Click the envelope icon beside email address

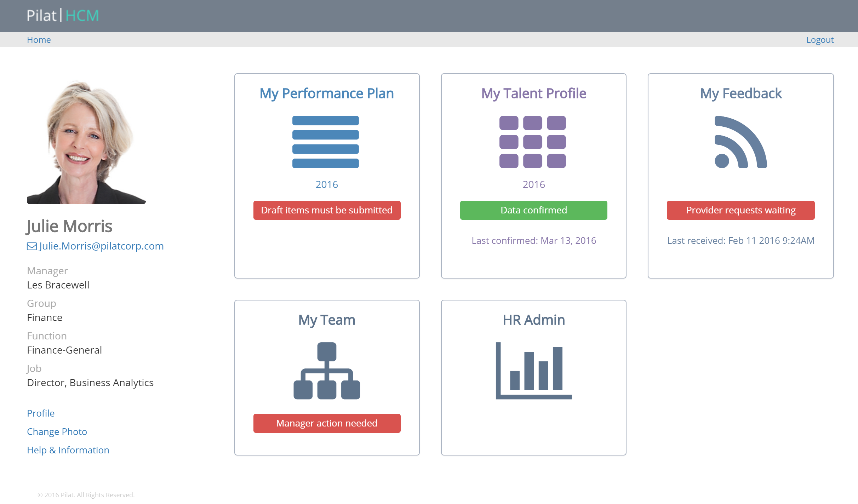click(x=32, y=246)
